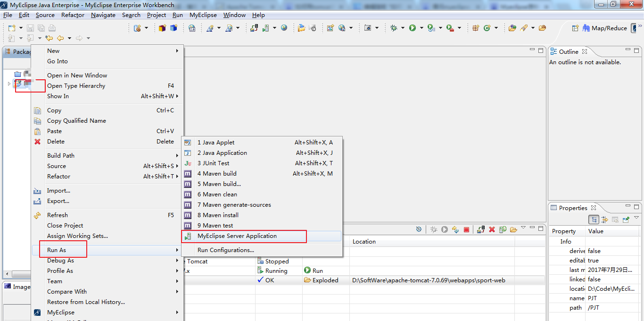Choose Export... from context menu
This screenshot has width=644, height=321.
107,201
